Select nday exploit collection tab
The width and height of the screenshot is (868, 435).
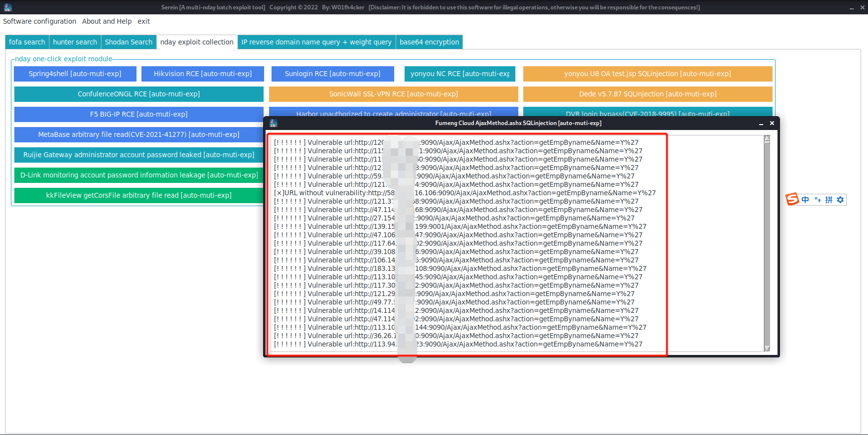point(197,42)
